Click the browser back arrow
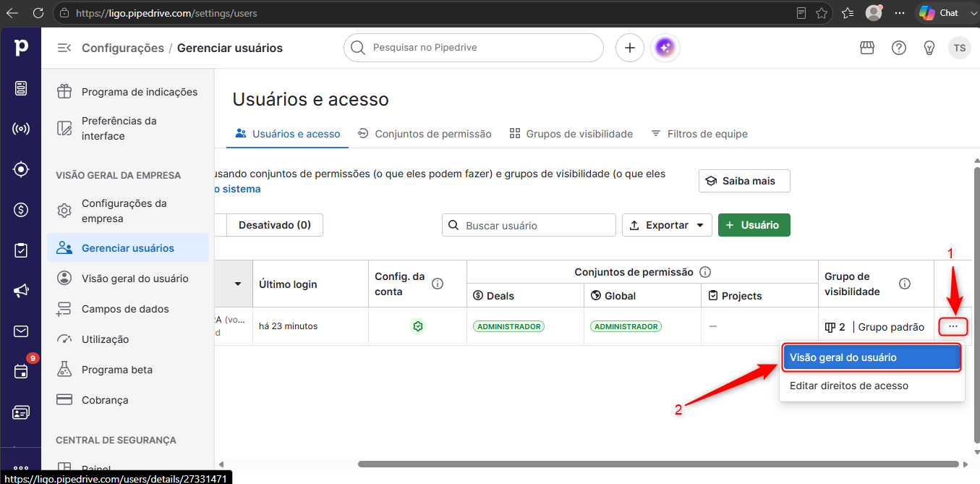This screenshot has height=484, width=980. click(12, 13)
